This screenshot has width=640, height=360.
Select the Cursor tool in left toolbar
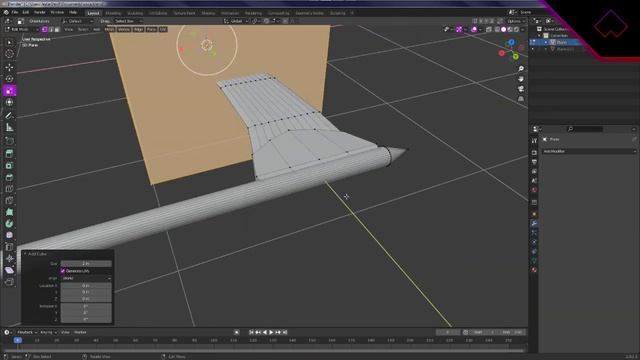9,54
